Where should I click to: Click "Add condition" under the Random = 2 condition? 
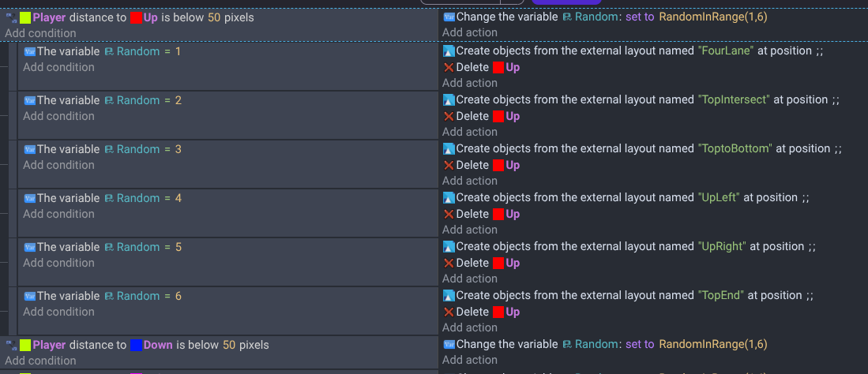58,116
